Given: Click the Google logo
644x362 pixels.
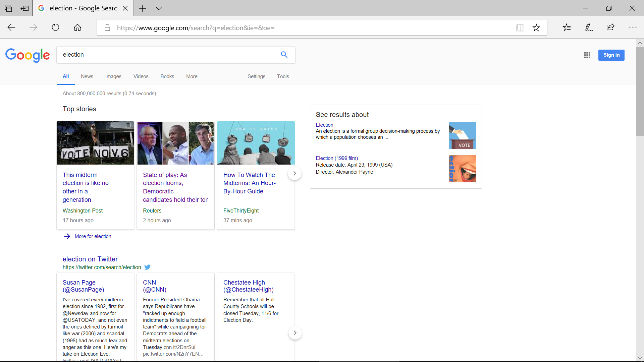Looking at the screenshot, I should [x=28, y=55].
